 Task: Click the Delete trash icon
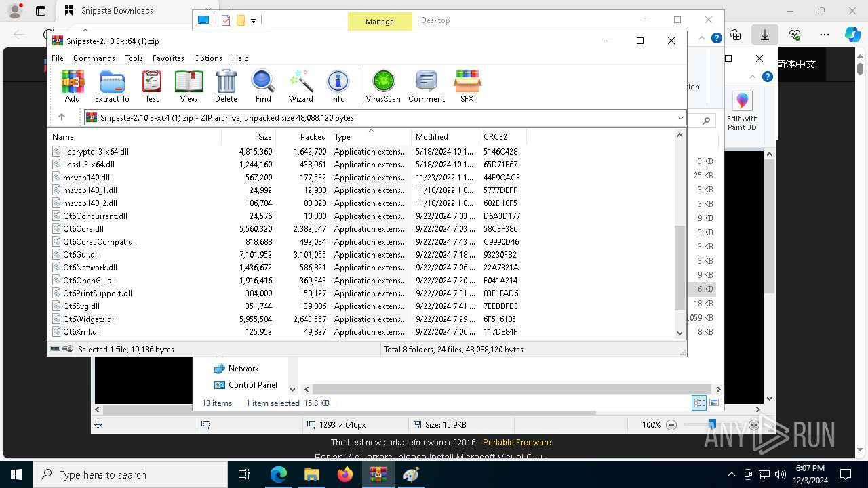226,86
